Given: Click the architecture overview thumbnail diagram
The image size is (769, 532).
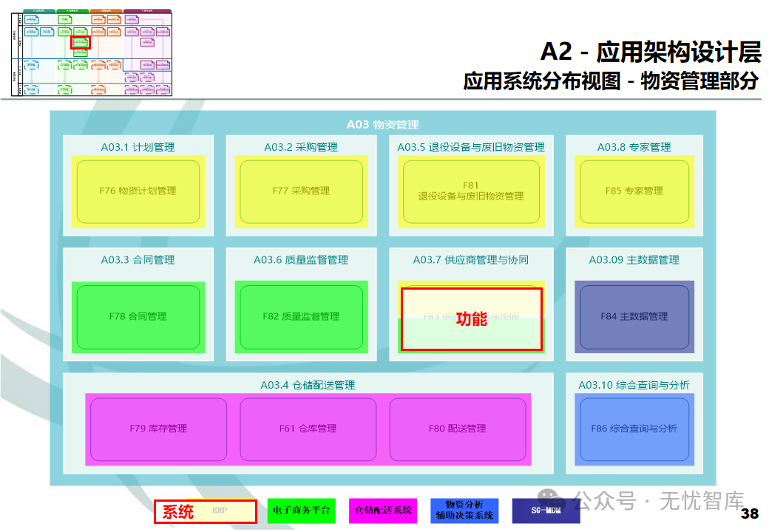Looking at the screenshot, I should (x=92, y=52).
